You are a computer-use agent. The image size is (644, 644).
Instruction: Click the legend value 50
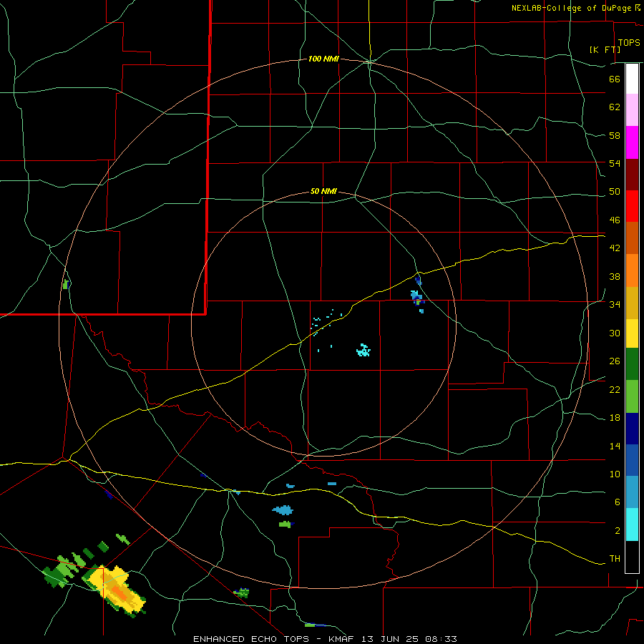615,192
